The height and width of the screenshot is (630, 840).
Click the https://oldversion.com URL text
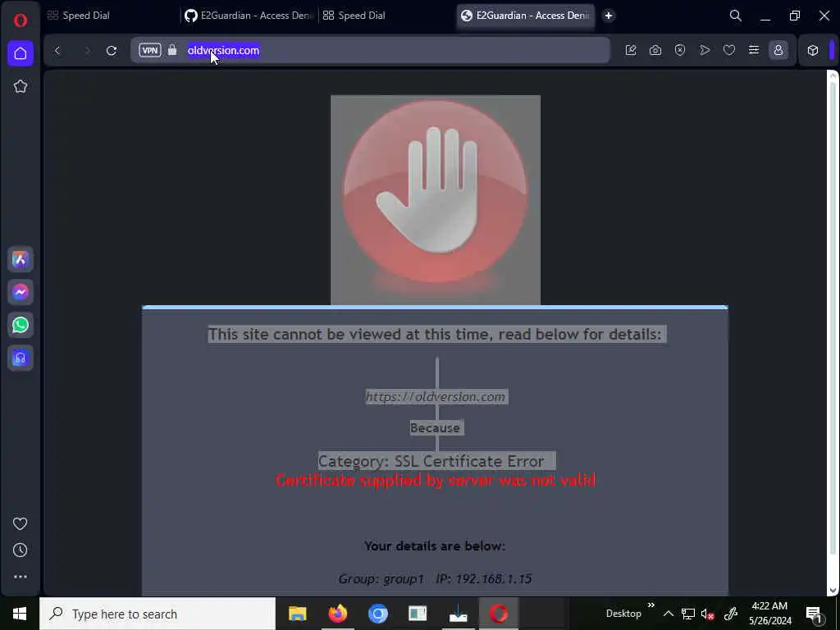click(436, 397)
